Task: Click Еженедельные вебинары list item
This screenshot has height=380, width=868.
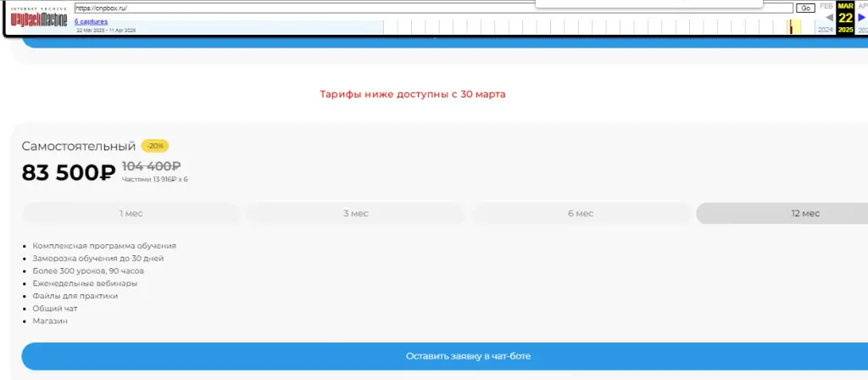Action: click(x=85, y=283)
